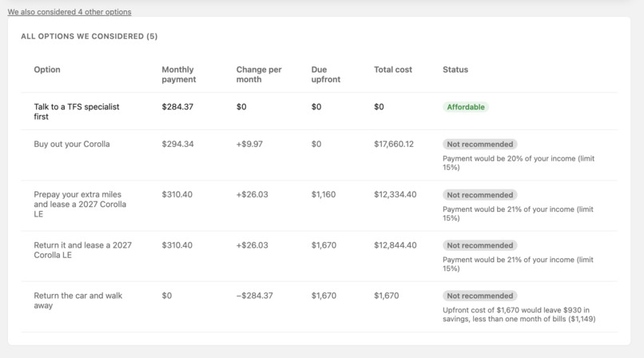Select 'Return it and lease a 2027 Corolla LE'

(x=82, y=250)
